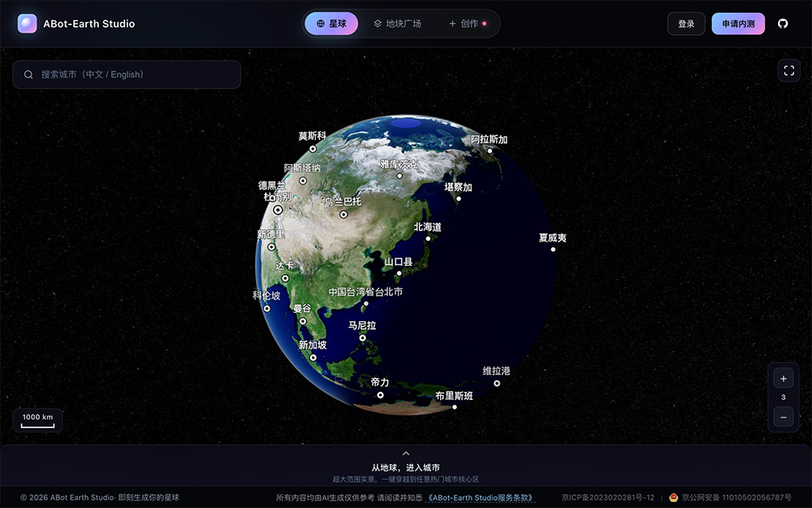Click the 申请内测 button

(x=738, y=24)
